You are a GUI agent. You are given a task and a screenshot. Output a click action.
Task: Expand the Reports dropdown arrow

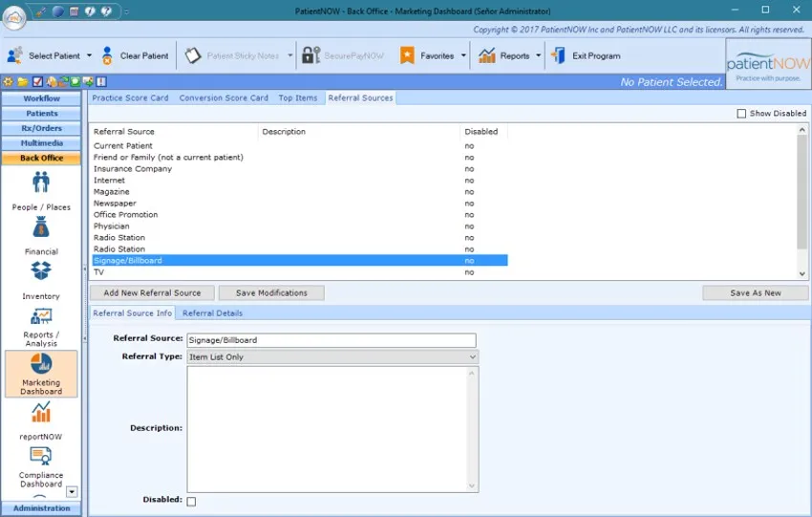(538, 55)
